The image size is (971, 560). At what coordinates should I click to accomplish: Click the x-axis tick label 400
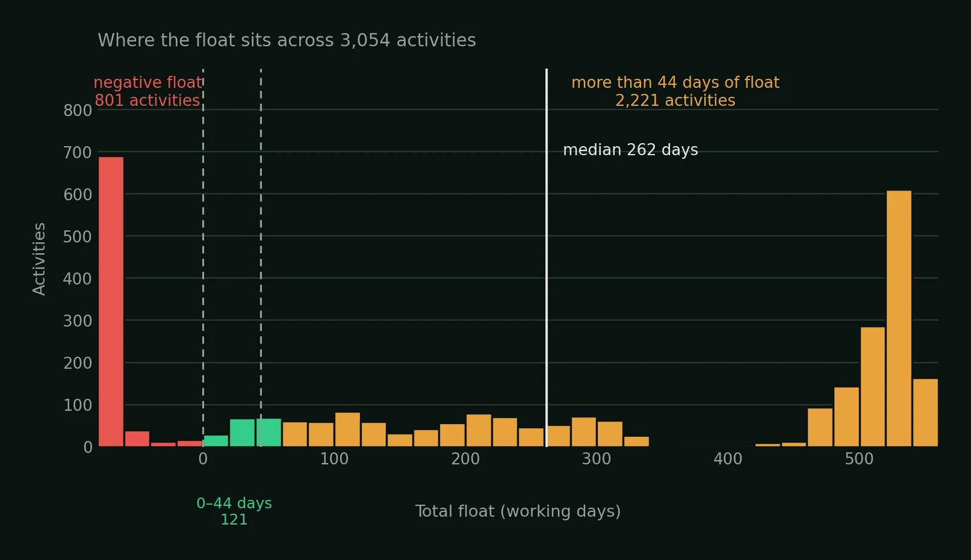point(728,459)
